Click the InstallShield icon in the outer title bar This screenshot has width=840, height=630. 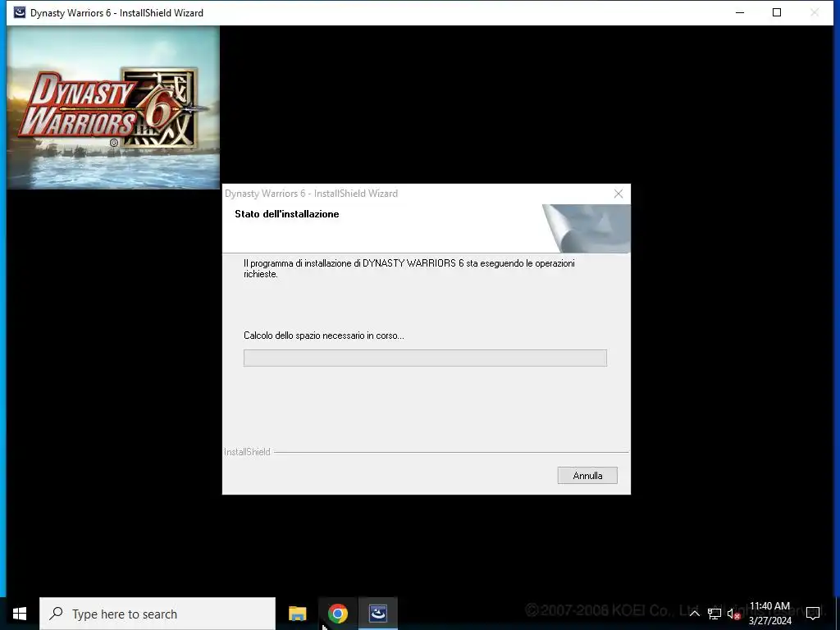pos(20,12)
